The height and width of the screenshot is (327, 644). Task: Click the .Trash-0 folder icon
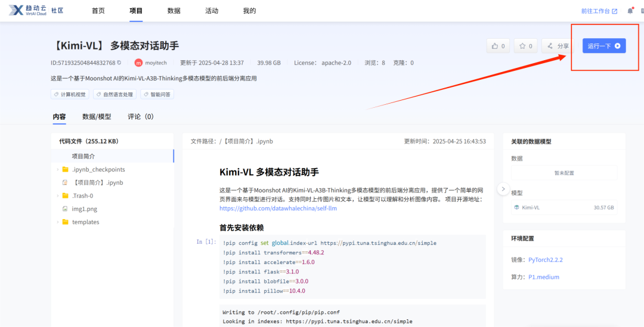pyautogui.click(x=66, y=196)
